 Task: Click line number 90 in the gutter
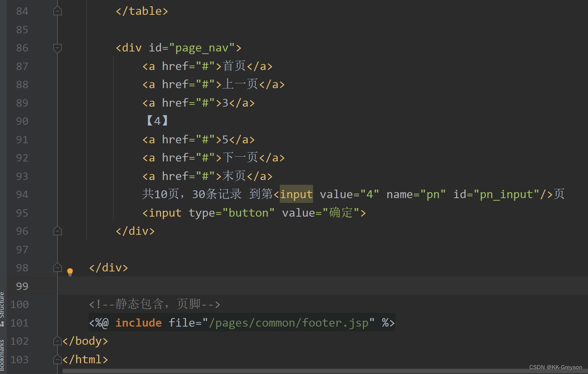pyautogui.click(x=22, y=121)
